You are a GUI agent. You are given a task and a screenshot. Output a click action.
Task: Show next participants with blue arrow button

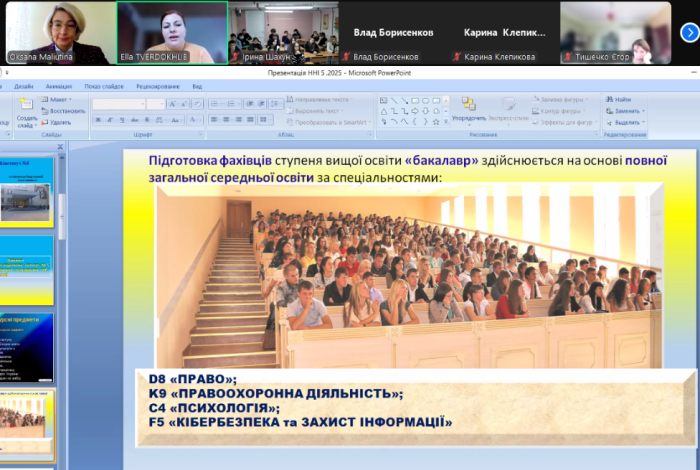[689, 33]
